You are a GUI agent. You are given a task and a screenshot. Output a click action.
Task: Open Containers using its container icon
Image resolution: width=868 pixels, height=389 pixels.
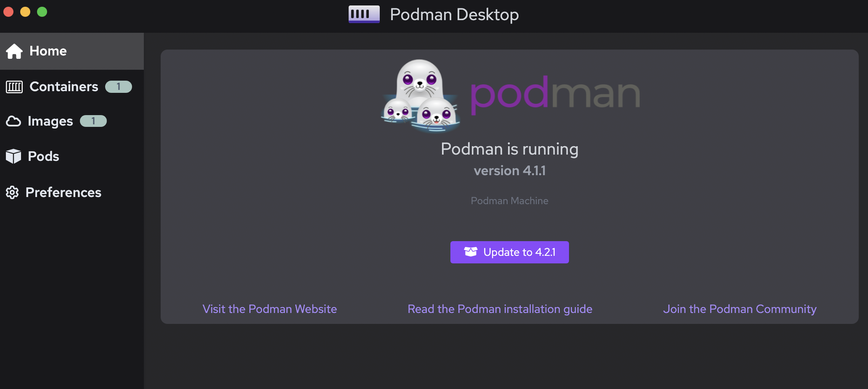click(14, 87)
